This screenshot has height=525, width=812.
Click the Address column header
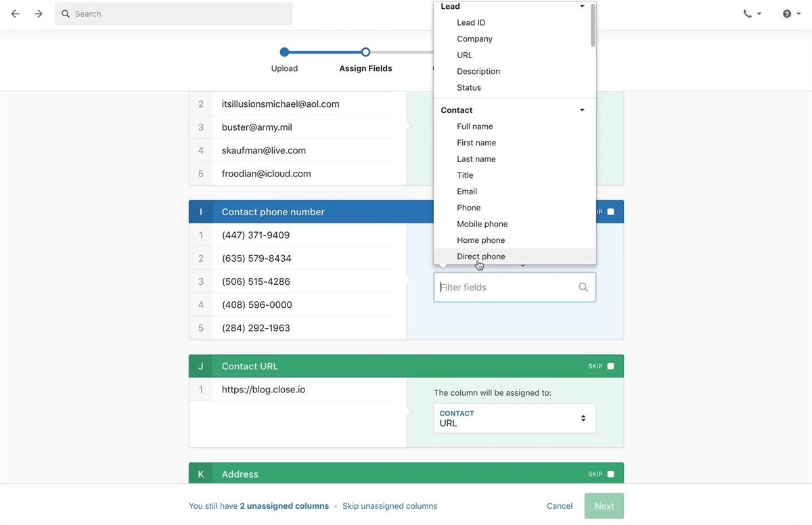click(x=240, y=474)
